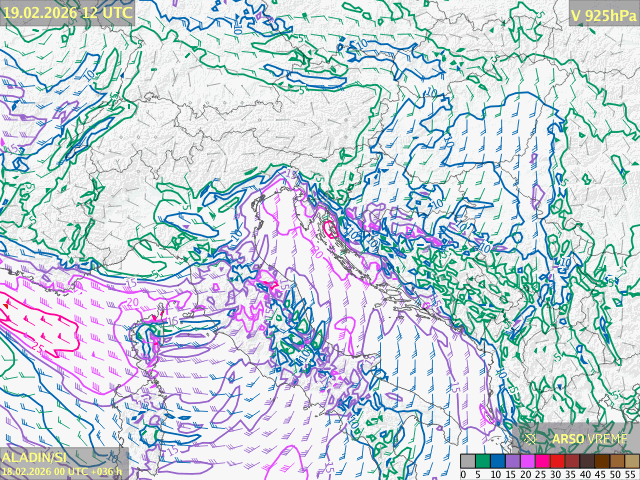Select the red 30 legend swatch

pos(557,462)
